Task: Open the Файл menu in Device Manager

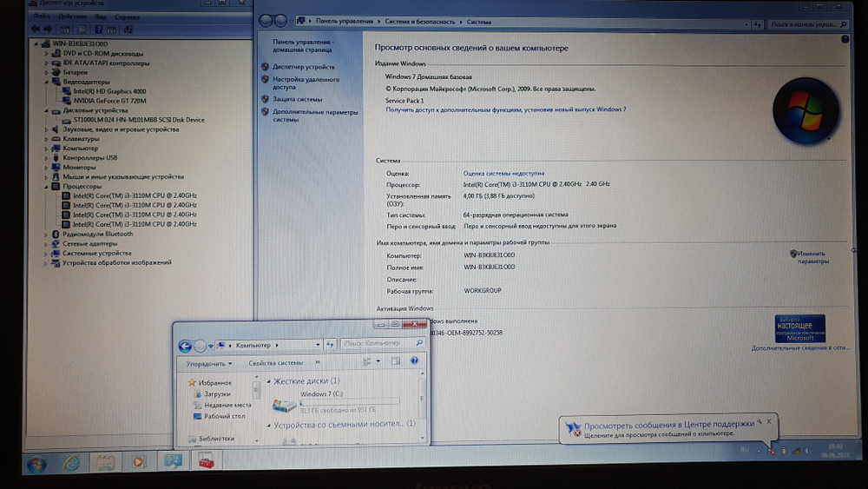Action: [41, 17]
